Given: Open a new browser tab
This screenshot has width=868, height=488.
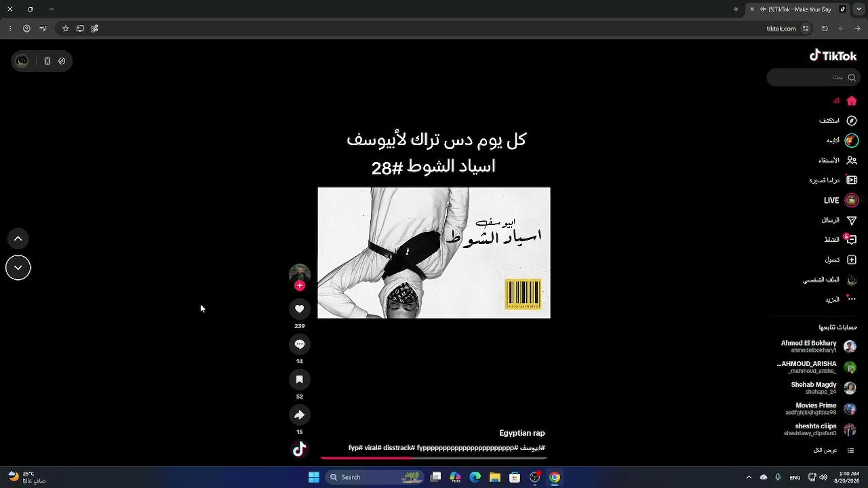Looking at the screenshot, I should [x=736, y=9].
